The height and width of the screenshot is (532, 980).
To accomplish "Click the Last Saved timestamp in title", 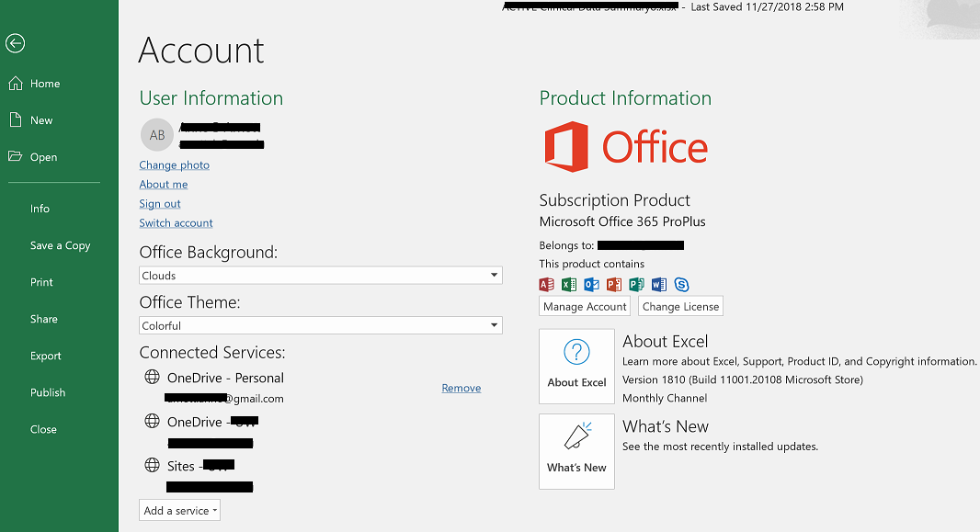I will click(x=767, y=6).
